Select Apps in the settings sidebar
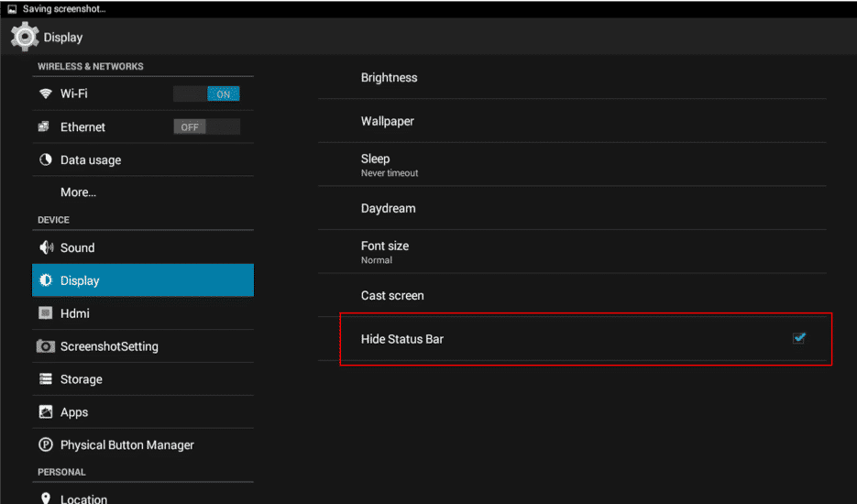The width and height of the screenshot is (857, 504). point(143,412)
